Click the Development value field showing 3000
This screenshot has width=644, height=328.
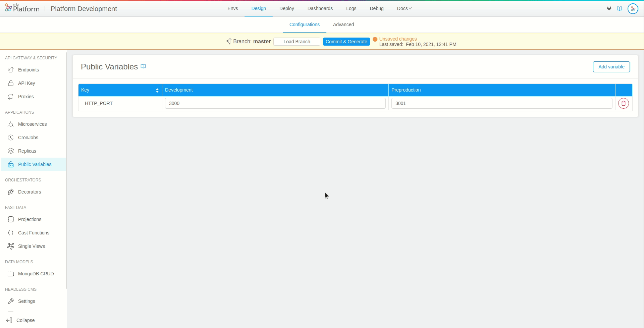[275, 103]
